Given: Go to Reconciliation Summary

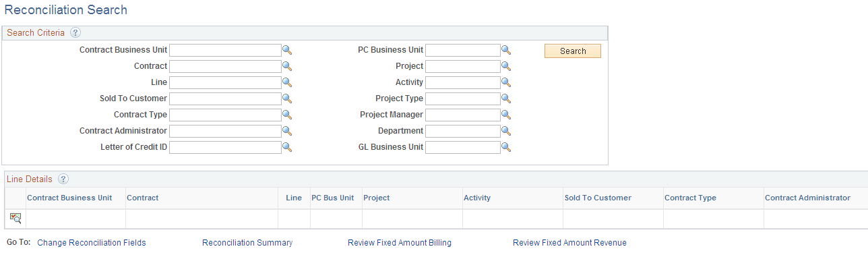Looking at the screenshot, I should point(247,243).
